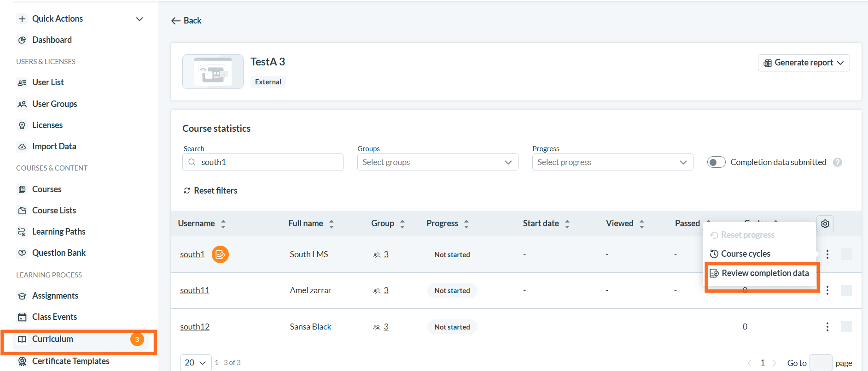Screen dimensions: 868x371
Task: Click the Search input containing south1
Action: point(263,162)
